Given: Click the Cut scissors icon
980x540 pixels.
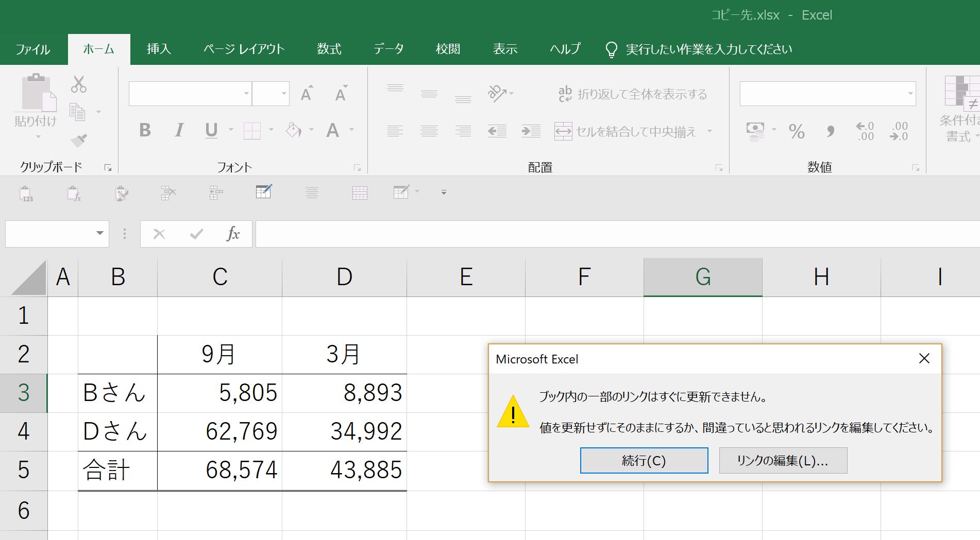Looking at the screenshot, I should click(x=79, y=84).
